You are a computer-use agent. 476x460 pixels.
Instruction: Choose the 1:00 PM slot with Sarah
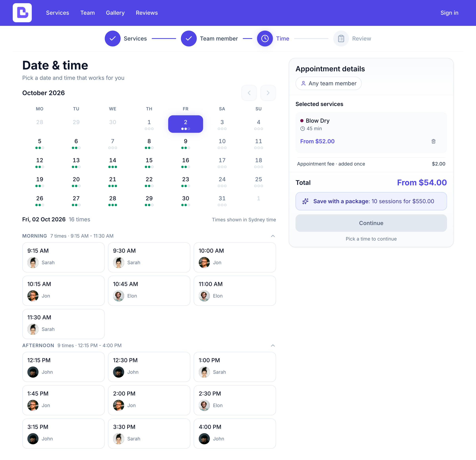235,367
